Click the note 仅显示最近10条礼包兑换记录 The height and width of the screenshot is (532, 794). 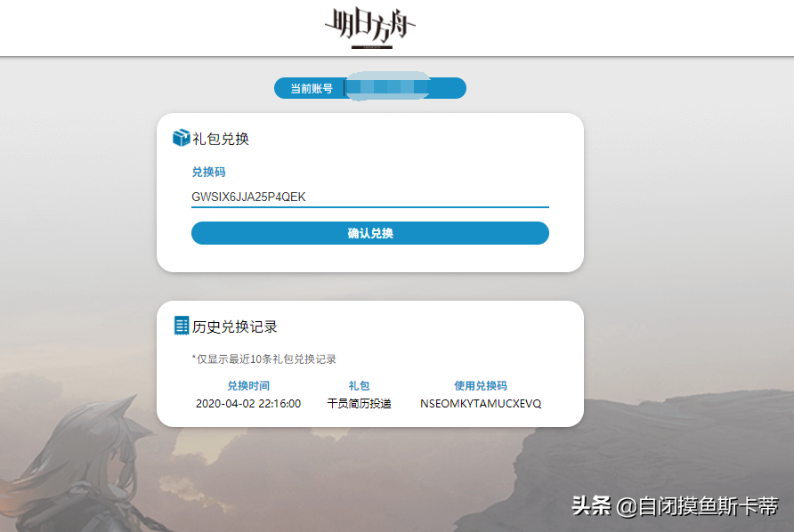[263, 359]
